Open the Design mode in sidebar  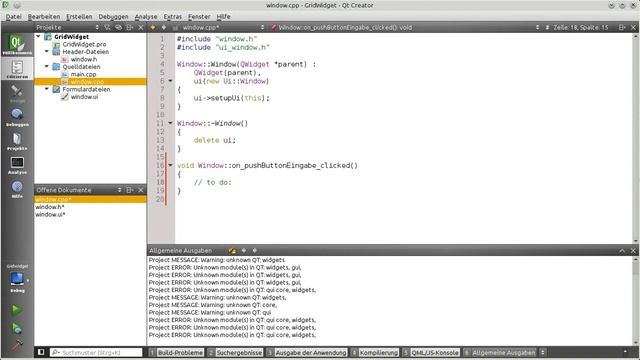17,93
